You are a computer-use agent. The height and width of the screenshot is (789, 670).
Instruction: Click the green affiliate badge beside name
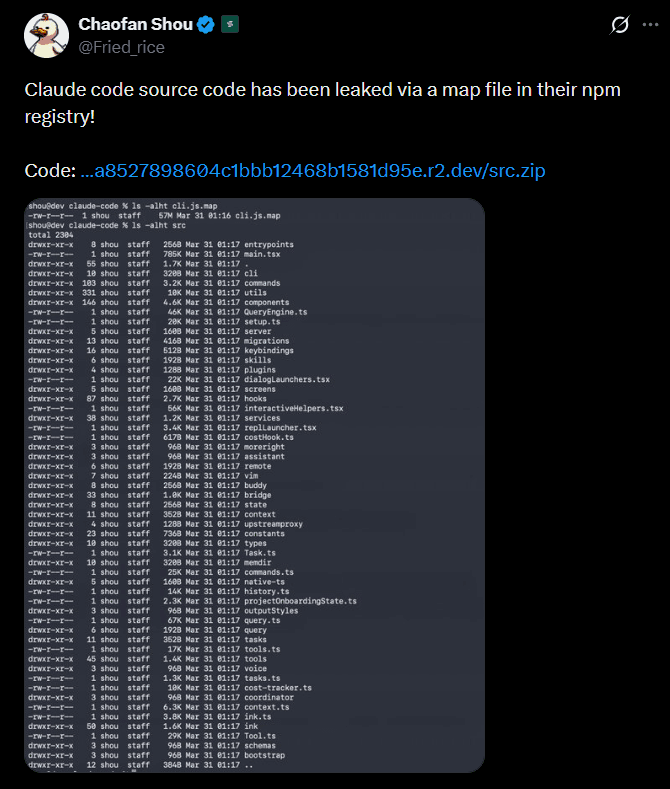[229, 24]
